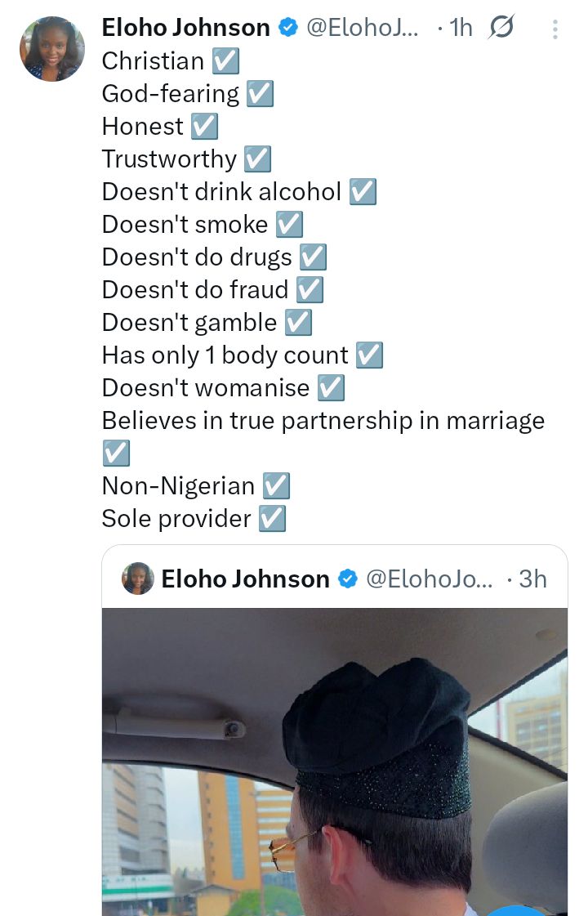Click the quoted tweet's Eloho Johnson name

click(x=245, y=579)
